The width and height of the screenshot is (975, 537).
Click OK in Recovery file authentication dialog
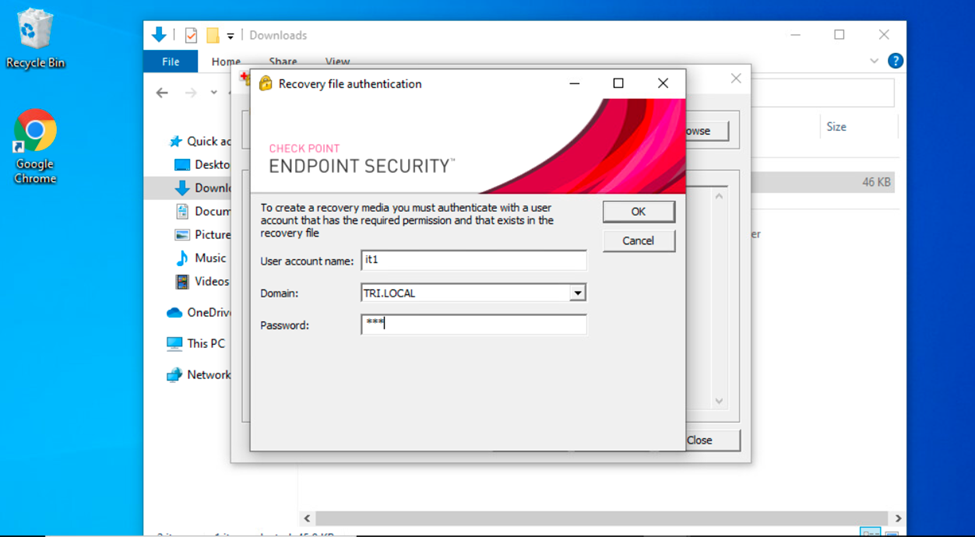tap(639, 212)
